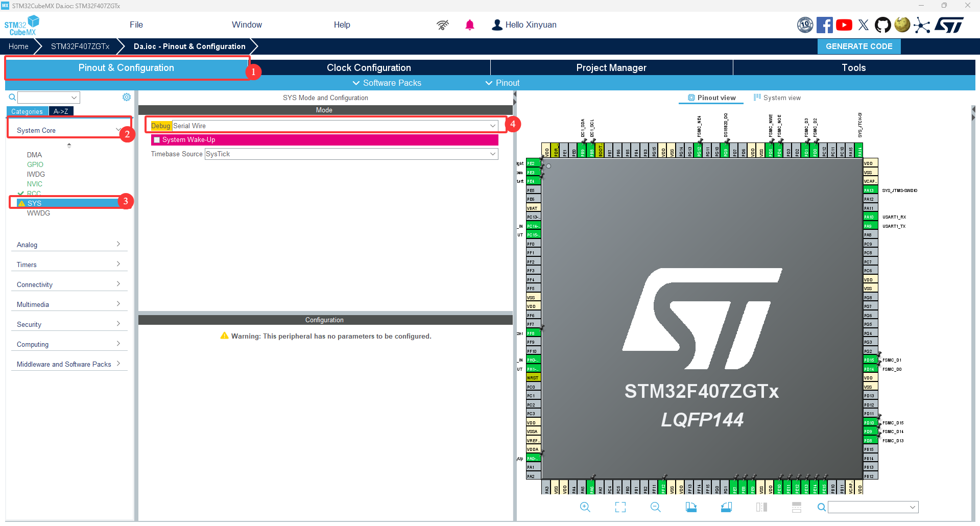
Task: Open the YouTube channel icon
Action: [844, 25]
